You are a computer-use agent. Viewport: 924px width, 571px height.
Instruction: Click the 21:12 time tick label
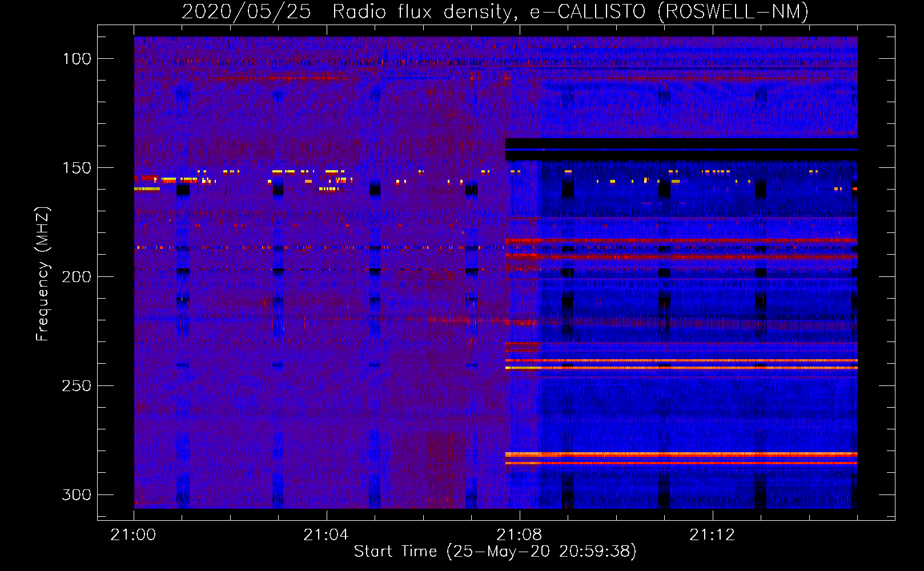point(712,535)
